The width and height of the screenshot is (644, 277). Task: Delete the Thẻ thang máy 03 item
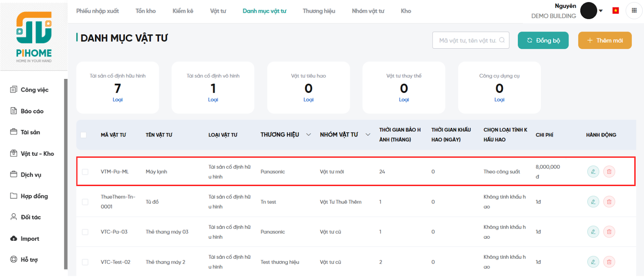[x=609, y=232]
